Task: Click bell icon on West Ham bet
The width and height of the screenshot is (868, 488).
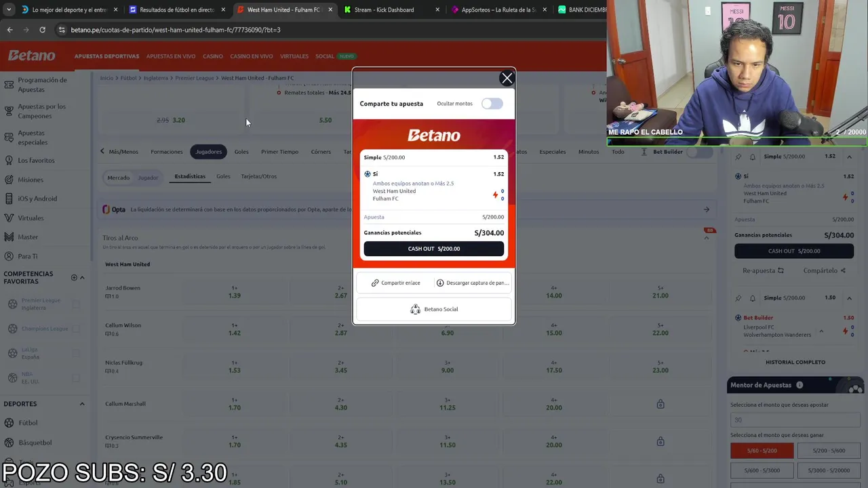Action: coord(752,157)
